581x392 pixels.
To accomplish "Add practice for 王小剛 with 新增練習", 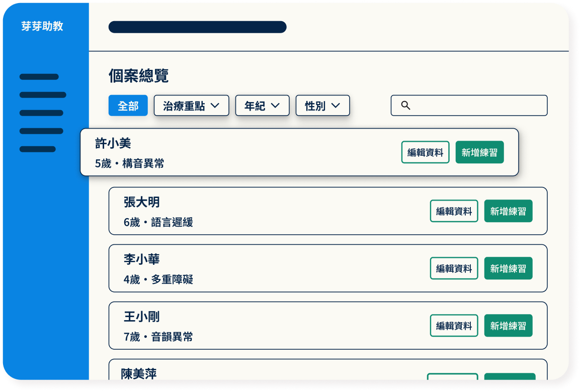I will click(x=508, y=326).
